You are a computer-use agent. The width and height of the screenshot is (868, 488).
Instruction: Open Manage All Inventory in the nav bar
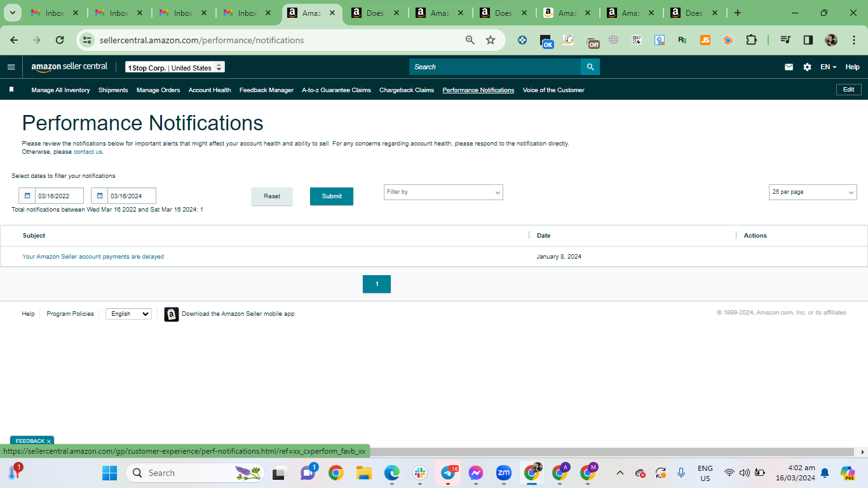pyautogui.click(x=60, y=90)
